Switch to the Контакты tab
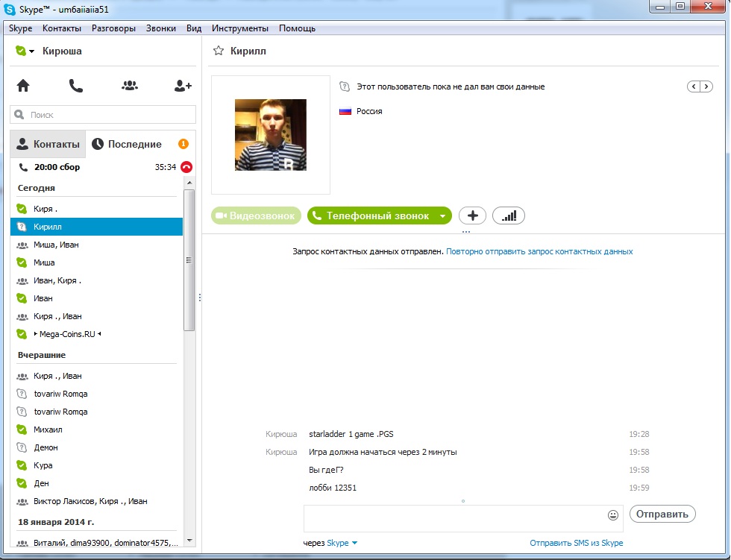This screenshot has width=731, height=560. point(48,144)
